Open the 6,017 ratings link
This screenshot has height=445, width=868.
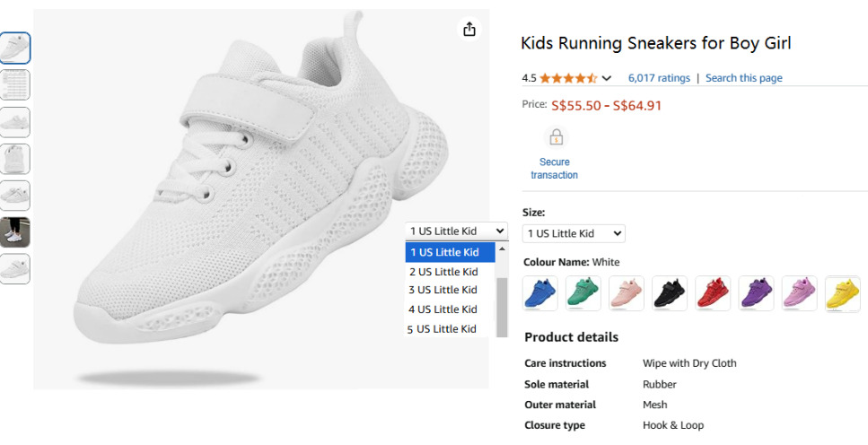[x=659, y=78]
